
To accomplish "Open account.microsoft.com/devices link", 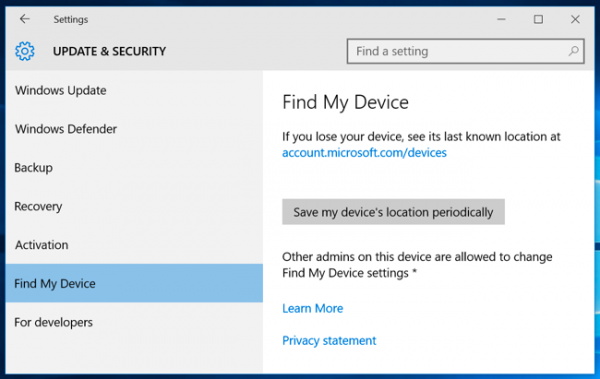I will (364, 153).
